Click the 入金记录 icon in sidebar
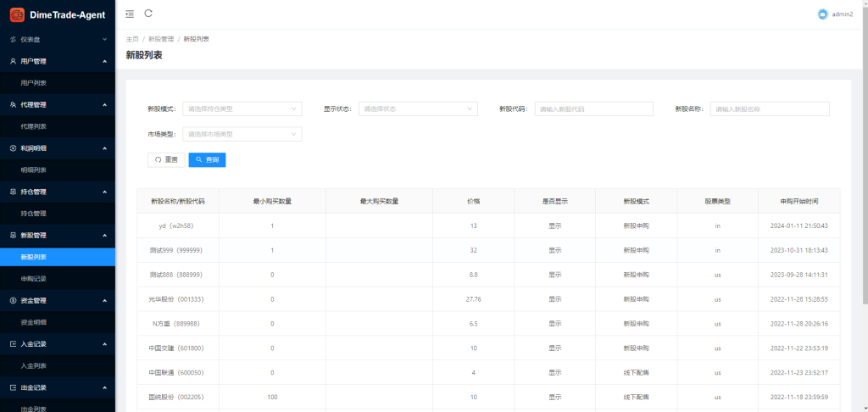Viewport: 868px width, 412px height. pos(13,344)
